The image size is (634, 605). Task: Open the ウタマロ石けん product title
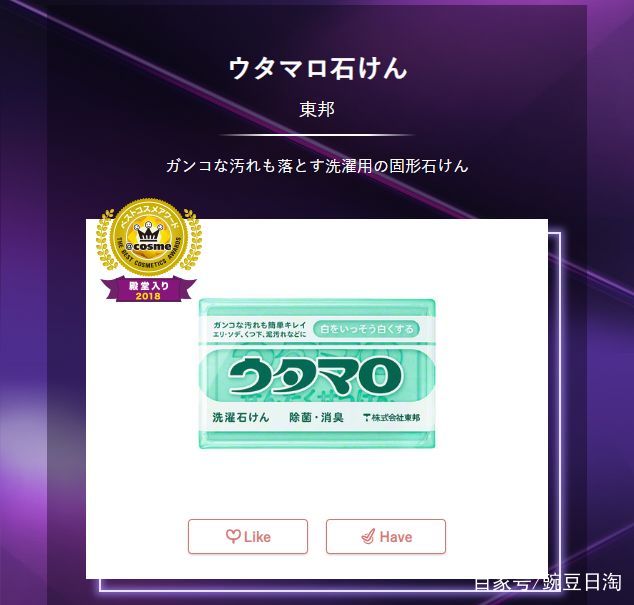pyautogui.click(x=317, y=68)
